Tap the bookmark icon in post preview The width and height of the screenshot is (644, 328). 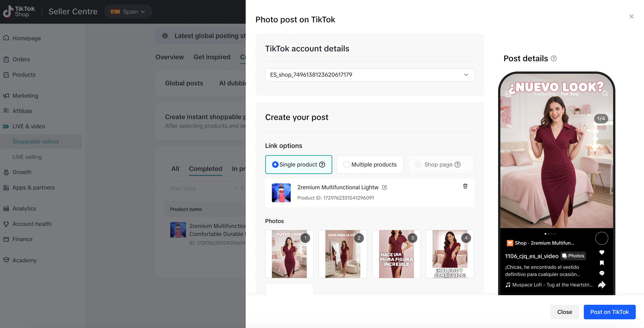pyautogui.click(x=601, y=263)
